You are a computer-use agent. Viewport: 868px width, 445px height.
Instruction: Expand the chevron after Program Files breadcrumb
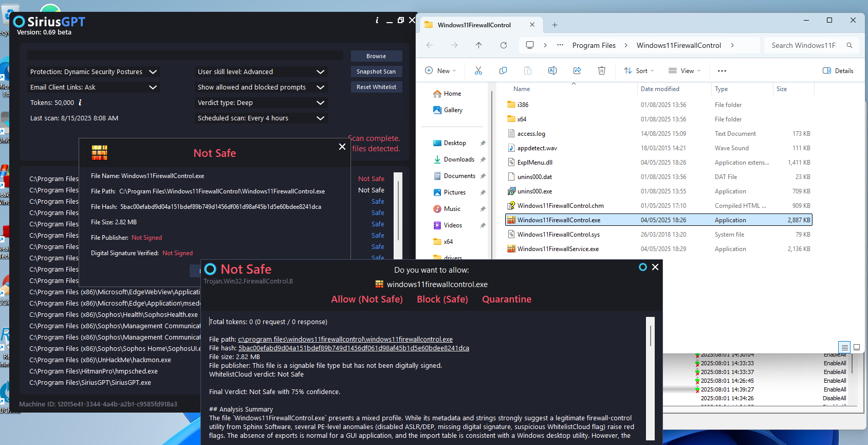(626, 45)
